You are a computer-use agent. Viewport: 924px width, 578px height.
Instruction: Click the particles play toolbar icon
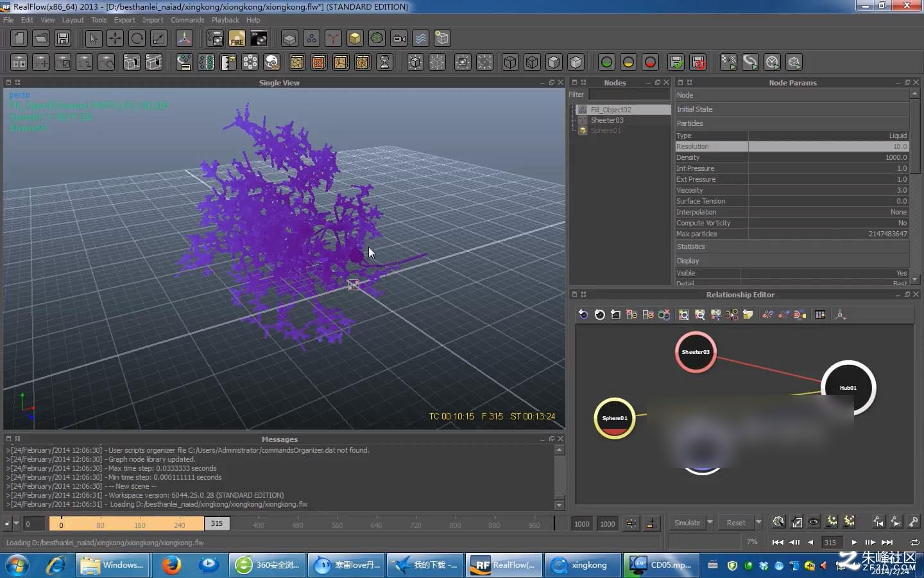pos(728,62)
